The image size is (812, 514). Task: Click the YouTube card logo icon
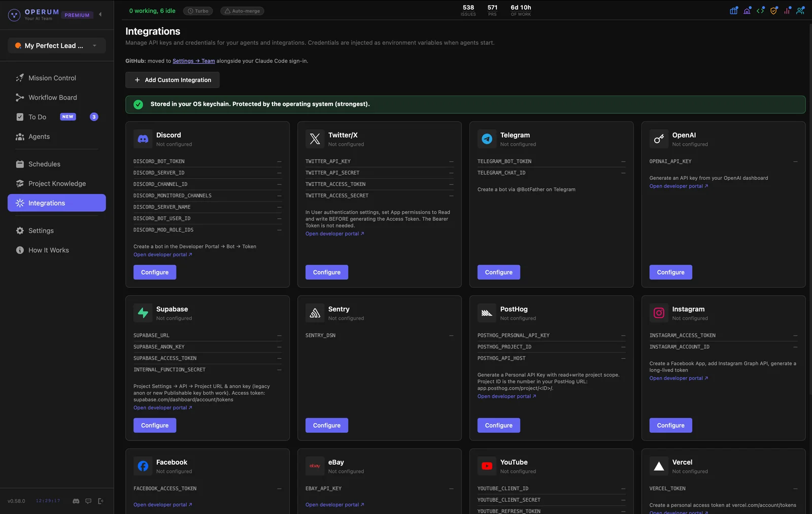[487, 466]
